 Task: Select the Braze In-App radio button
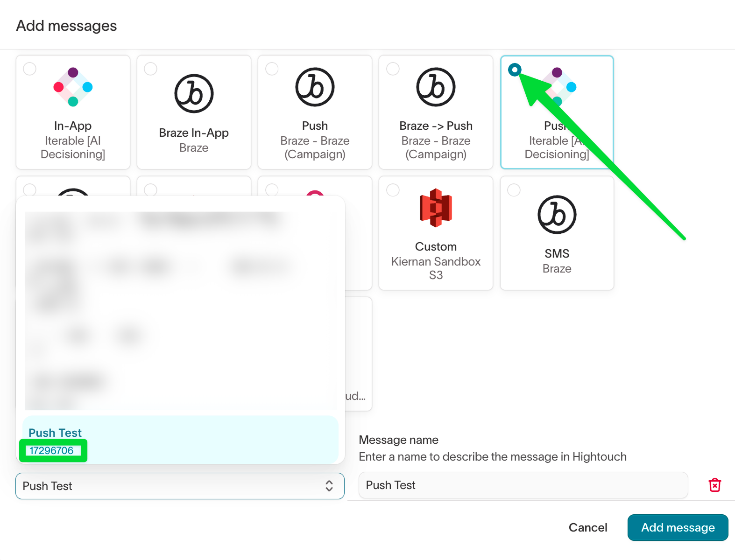click(x=151, y=69)
